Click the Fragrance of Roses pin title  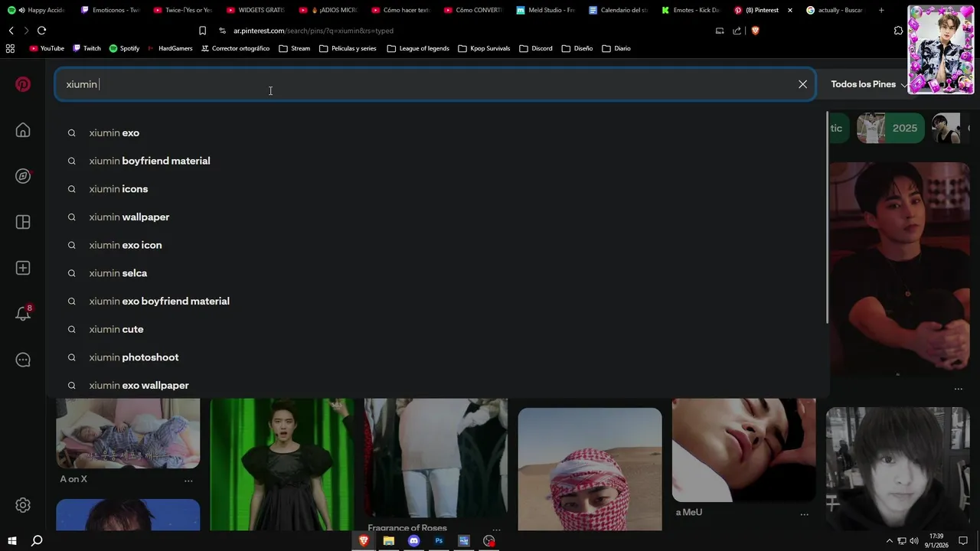(x=407, y=528)
